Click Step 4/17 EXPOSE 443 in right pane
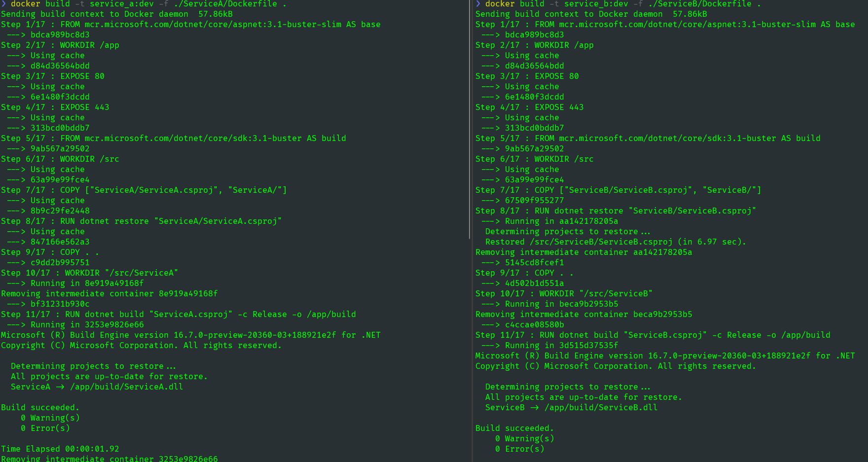Viewport: 868px width, 462px height. click(x=530, y=107)
